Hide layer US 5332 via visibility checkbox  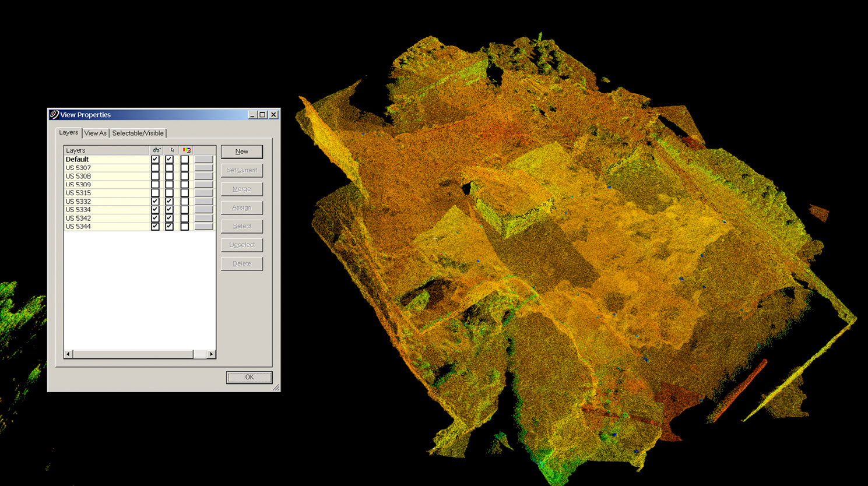coord(155,201)
